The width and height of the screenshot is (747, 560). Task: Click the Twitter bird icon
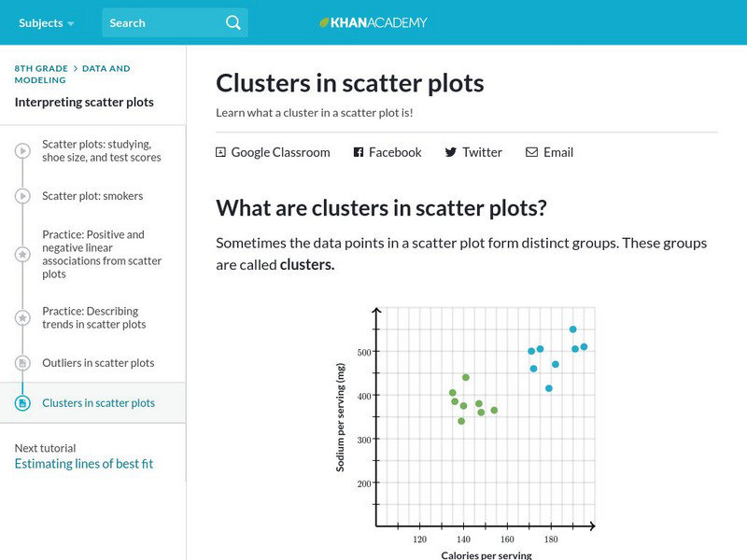click(451, 152)
